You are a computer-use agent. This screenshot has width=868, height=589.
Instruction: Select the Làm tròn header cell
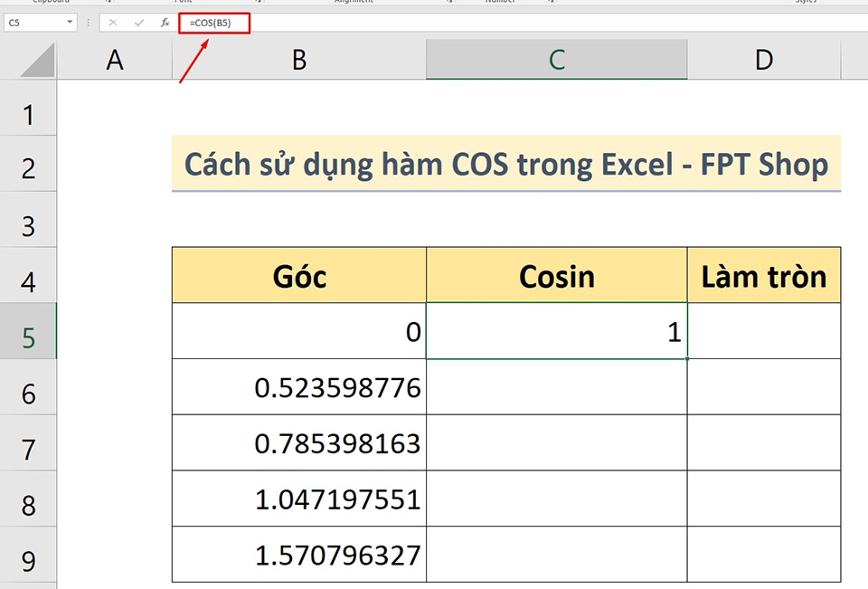[x=764, y=276]
